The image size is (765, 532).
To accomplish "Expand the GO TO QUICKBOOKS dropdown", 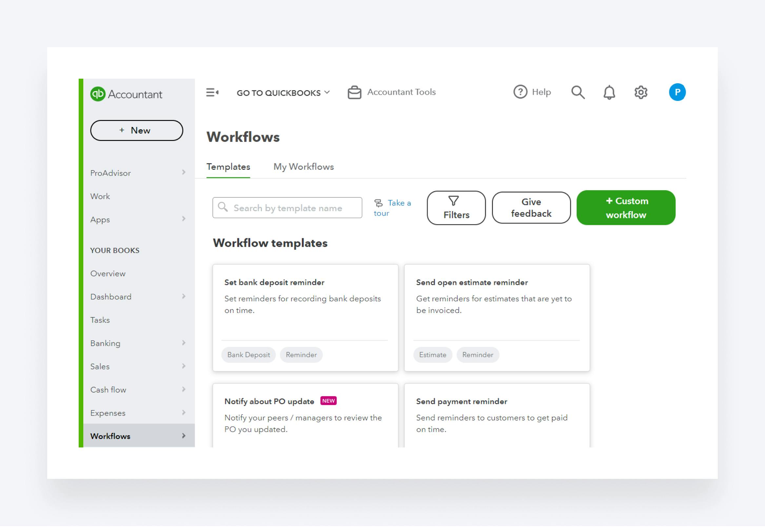I will (x=283, y=93).
